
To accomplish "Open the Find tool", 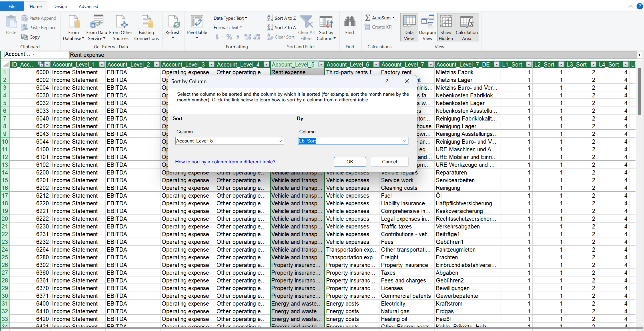I will click(x=350, y=27).
